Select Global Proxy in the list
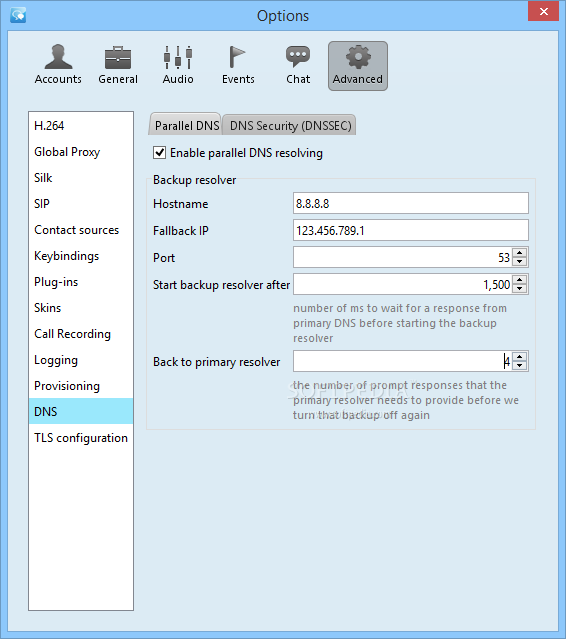This screenshot has width=566, height=639. pos(81,152)
